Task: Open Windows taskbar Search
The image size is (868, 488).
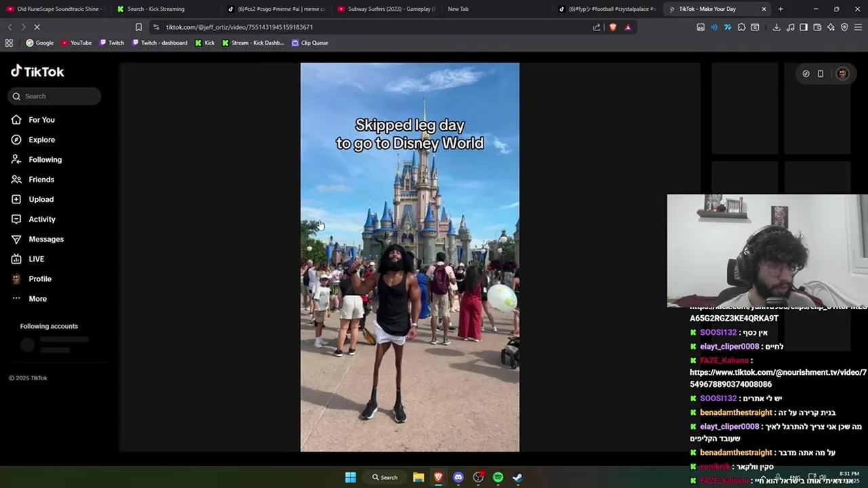Action: (384, 477)
